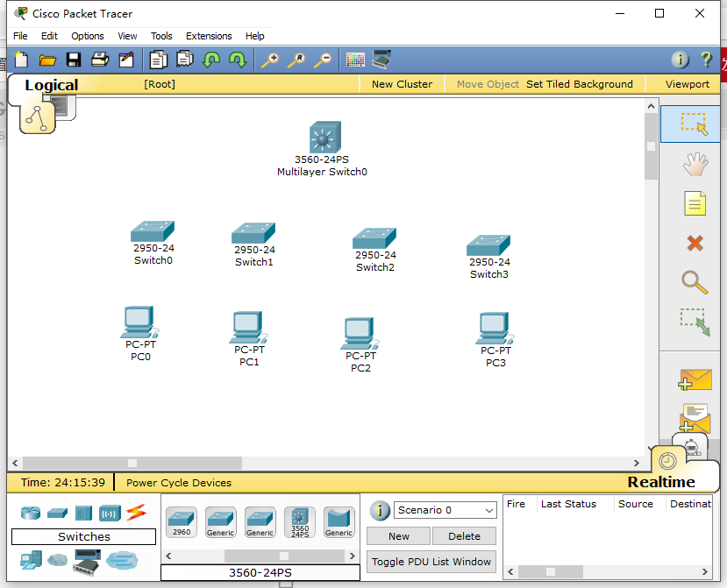Click Power Cycle Devices
This screenshot has height=588, width=727.
click(x=179, y=483)
